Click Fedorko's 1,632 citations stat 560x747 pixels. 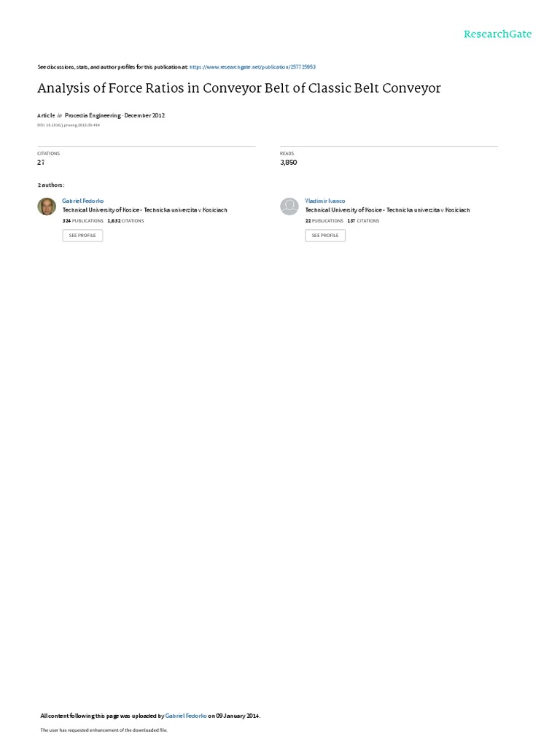click(125, 221)
